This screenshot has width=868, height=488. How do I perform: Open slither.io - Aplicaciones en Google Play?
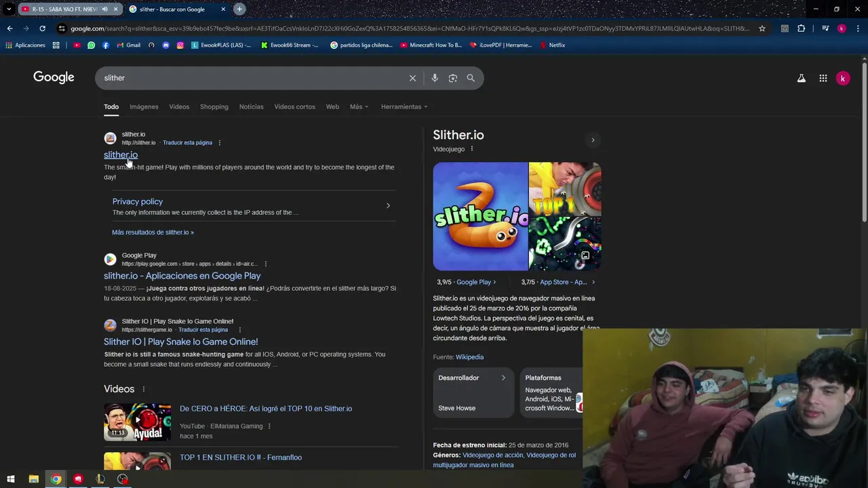(182, 276)
